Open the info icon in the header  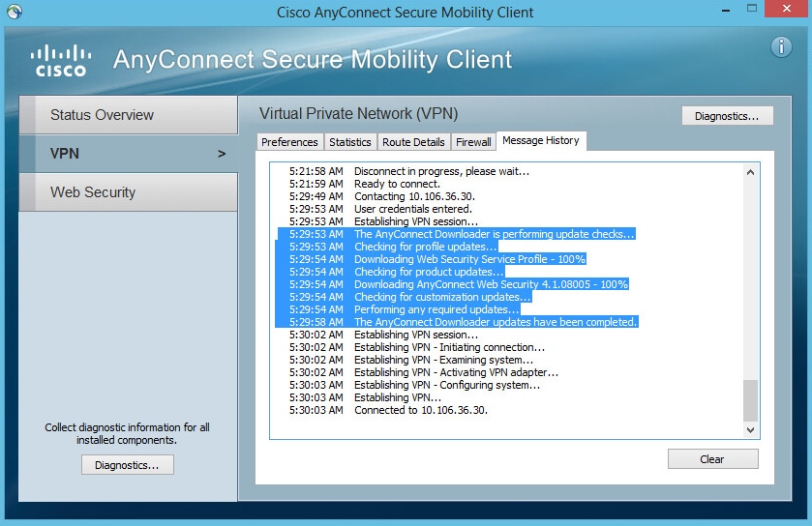(x=781, y=47)
